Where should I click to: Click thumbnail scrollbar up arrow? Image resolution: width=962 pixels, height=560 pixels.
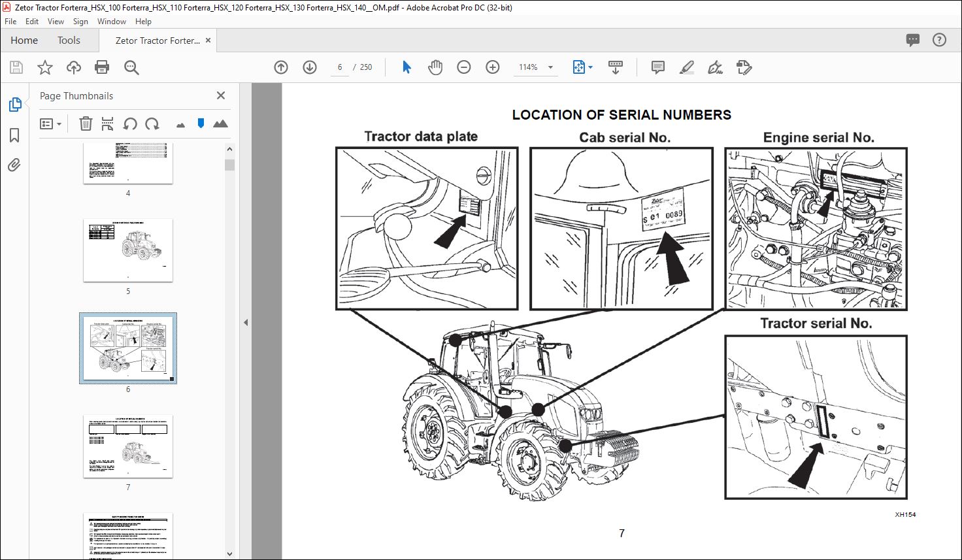coord(229,149)
